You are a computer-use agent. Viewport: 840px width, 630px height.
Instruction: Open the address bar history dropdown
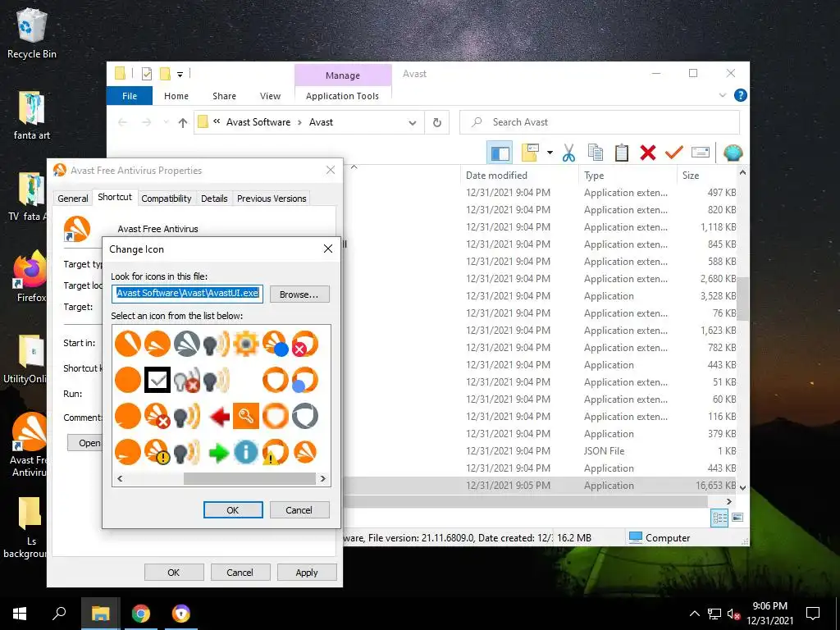pos(413,123)
